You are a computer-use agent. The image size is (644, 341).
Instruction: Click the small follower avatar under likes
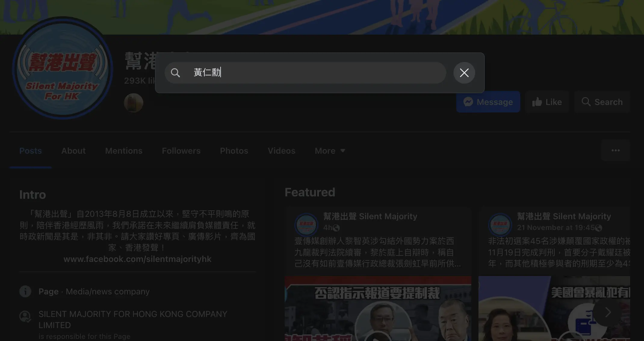[x=134, y=103]
